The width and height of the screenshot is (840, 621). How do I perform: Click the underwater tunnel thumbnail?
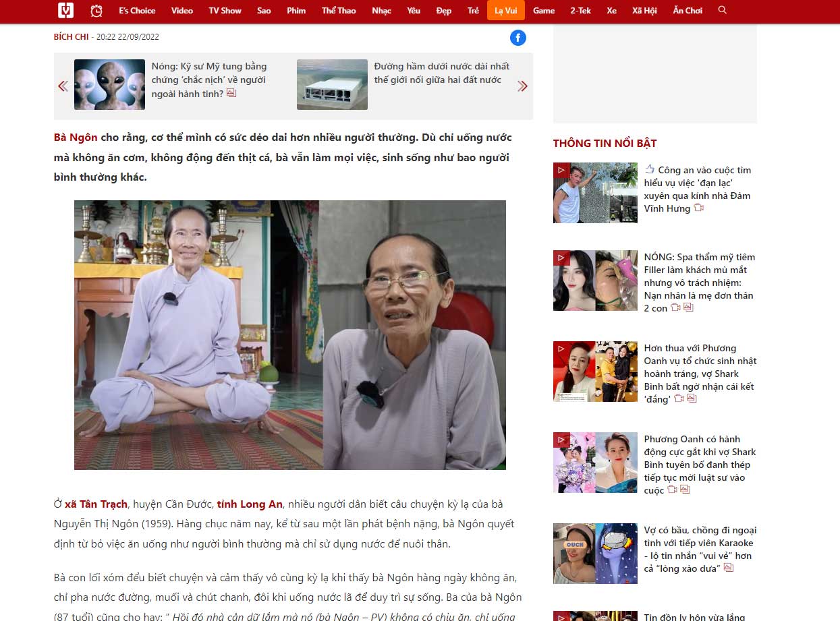332,84
